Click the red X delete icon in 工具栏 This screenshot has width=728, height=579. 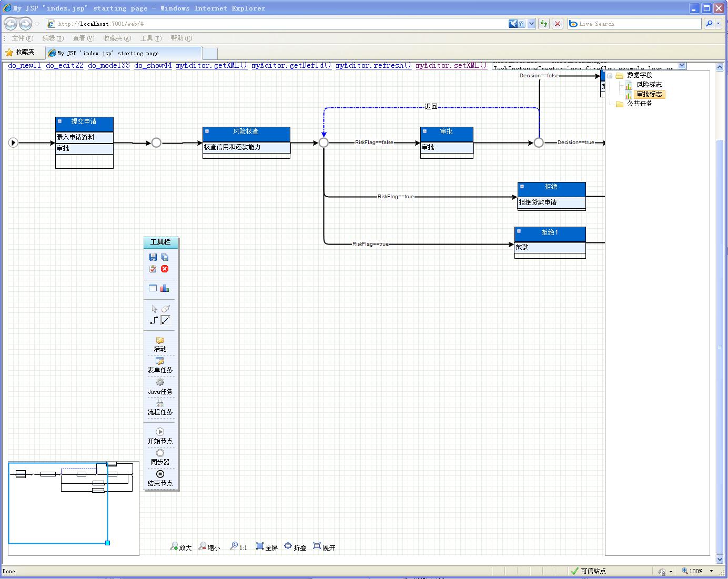coord(165,269)
